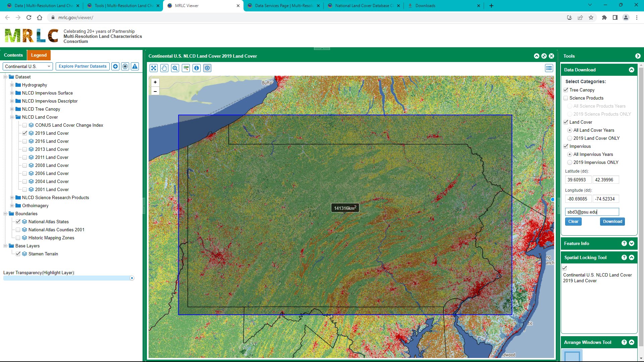This screenshot has width=644, height=362.
Task: Expand NLCD Science Research Products folder
Action: tap(12, 197)
